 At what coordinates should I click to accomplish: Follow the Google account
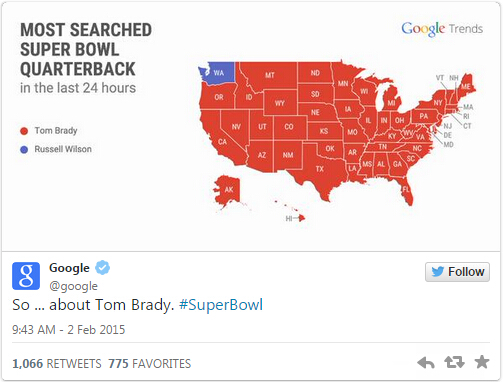(457, 272)
